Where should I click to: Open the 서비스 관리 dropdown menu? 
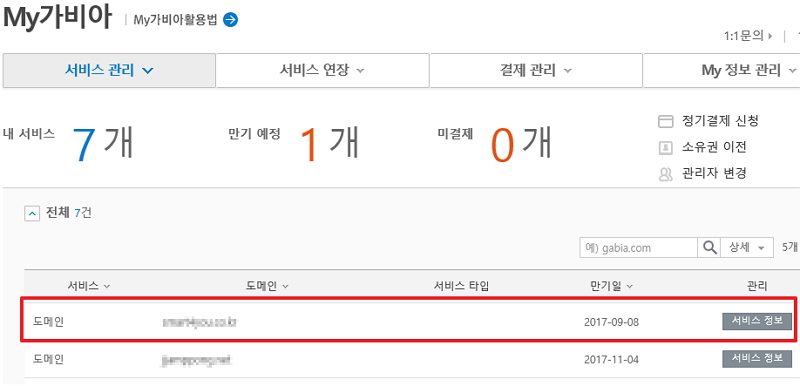(109, 70)
